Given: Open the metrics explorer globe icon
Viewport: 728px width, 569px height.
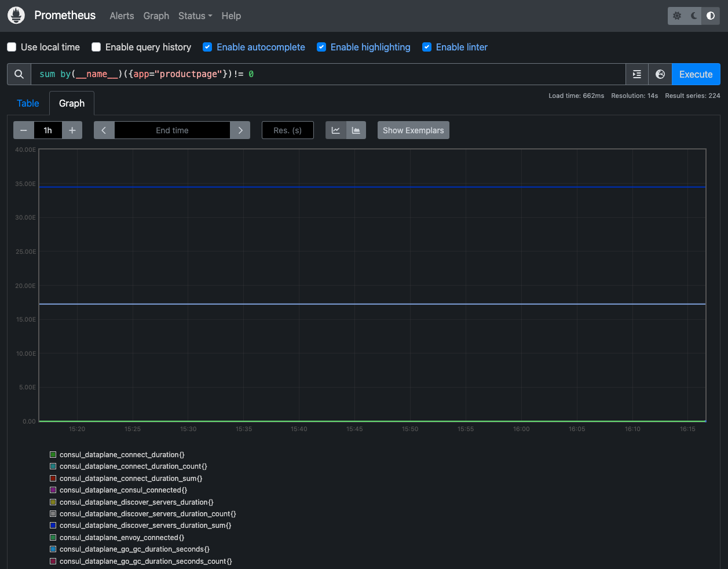Looking at the screenshot, I should tap(660, 74).
